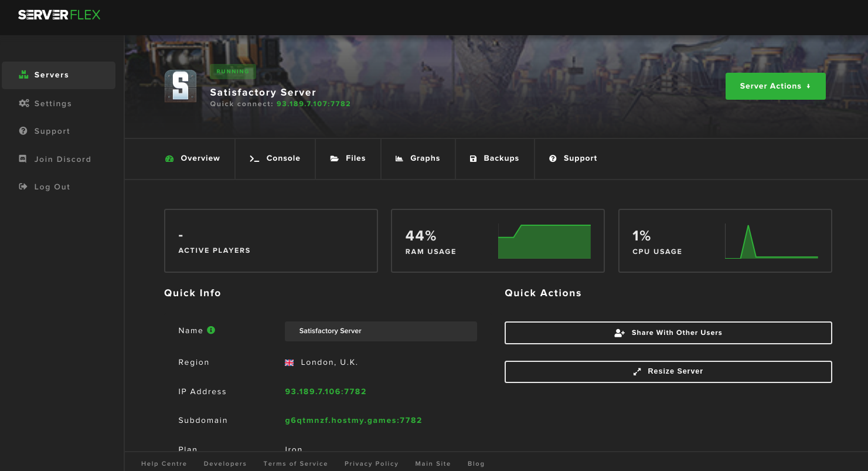Click the Settings gears icon
Image resolution: width=868 pixels, height=471 pixels.
pos(24,103)
